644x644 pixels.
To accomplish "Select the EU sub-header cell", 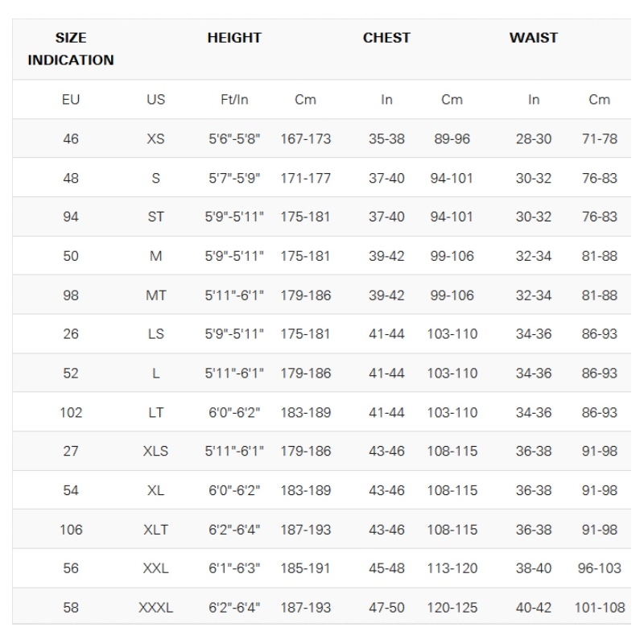I will point(71,100).
